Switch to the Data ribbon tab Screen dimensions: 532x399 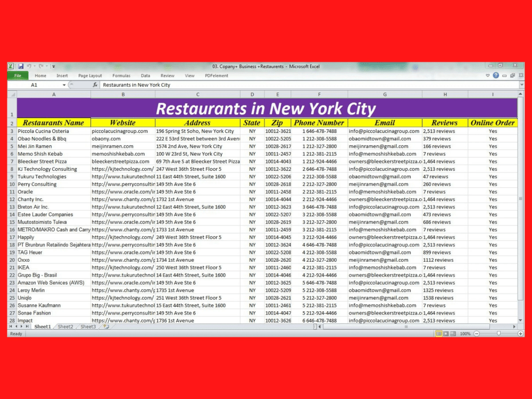146,76
